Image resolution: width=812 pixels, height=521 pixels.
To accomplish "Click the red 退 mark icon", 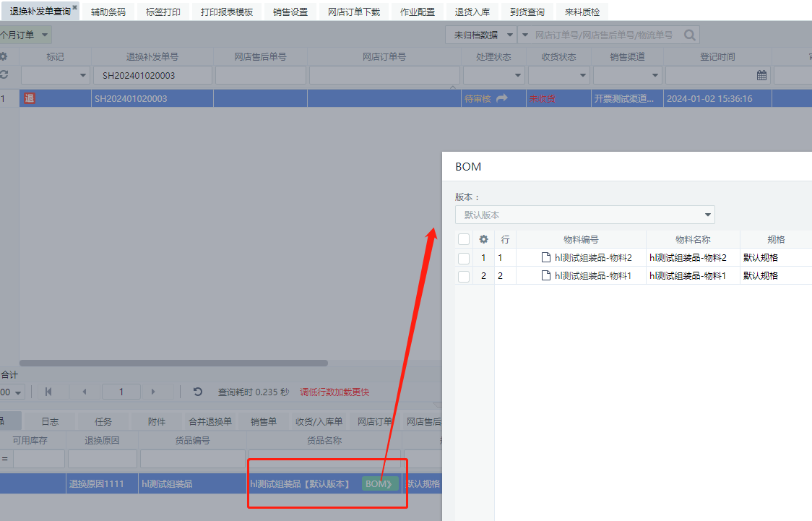I will coord(30,98).
